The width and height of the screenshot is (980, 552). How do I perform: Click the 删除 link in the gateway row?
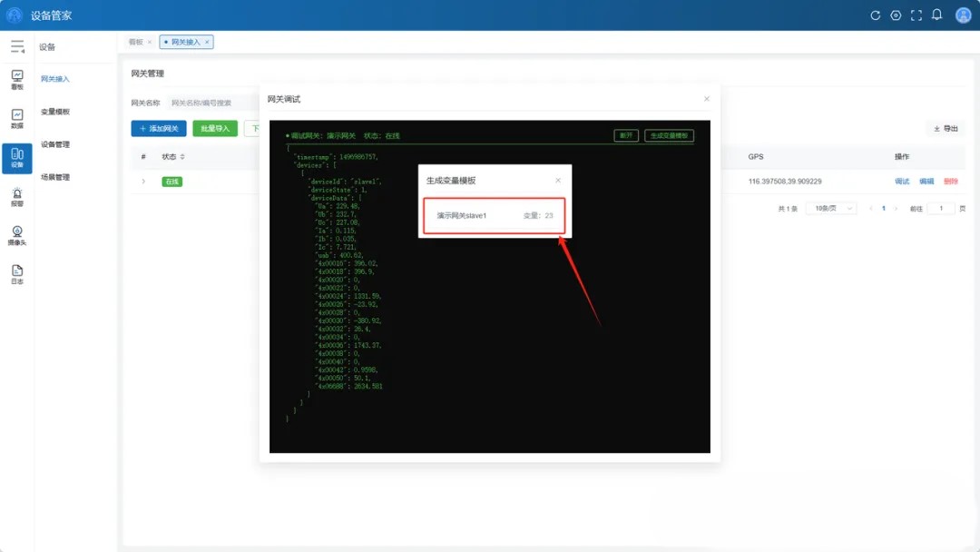click(x=951, y=182)
